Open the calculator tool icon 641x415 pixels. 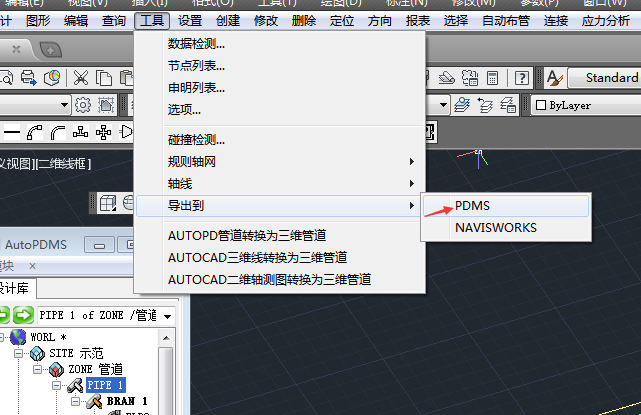pos(493,78)
